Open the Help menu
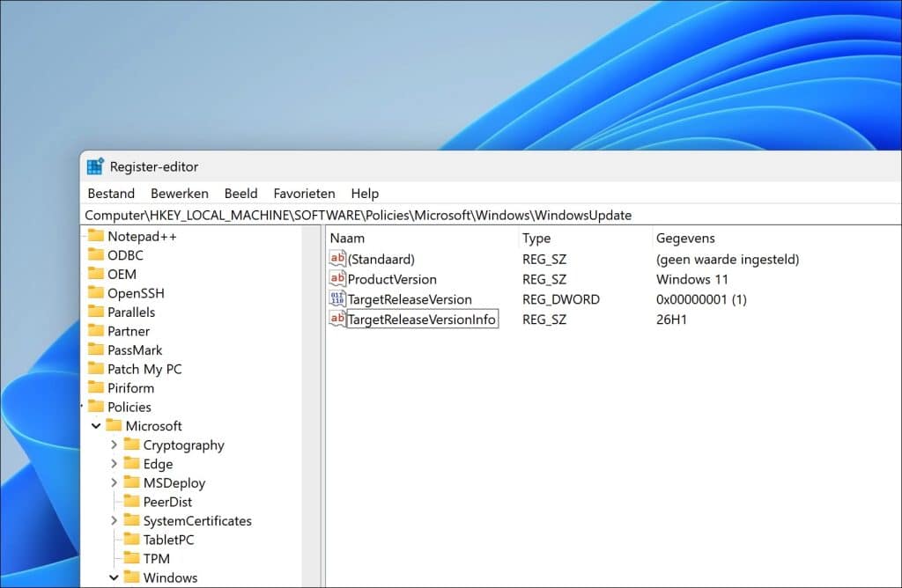The height and width of the screenshot is (588, 902). 365,194
